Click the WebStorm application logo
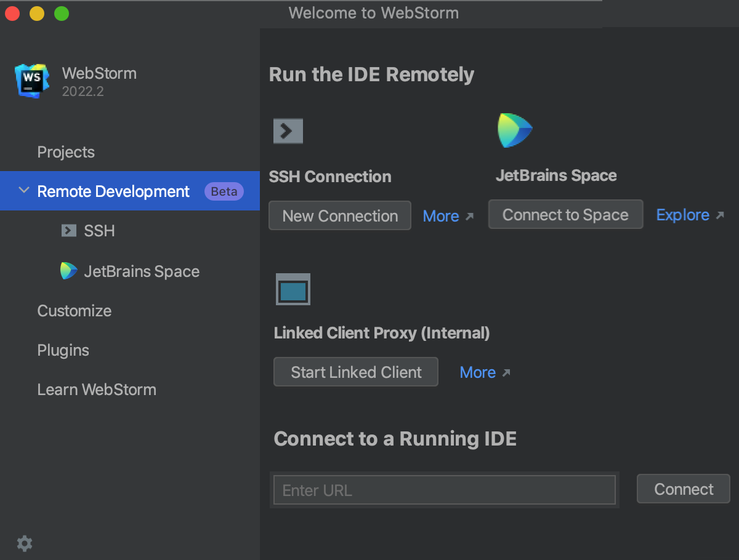This screenshot has width=739, height=560. (x=31, y=81)
